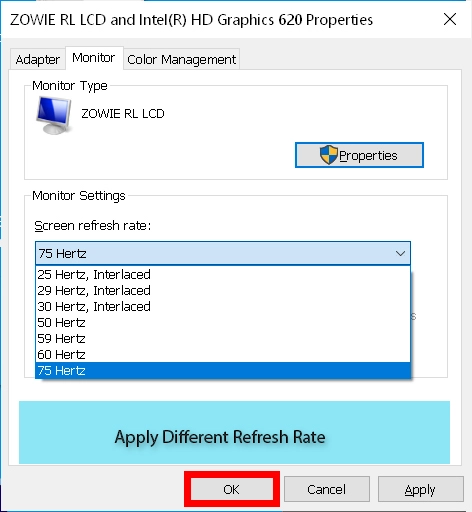This screenshot has height=512, width=472.
Task: Choose 29 Hertz, Interlaced option
Action: click(x=223, y=291)
